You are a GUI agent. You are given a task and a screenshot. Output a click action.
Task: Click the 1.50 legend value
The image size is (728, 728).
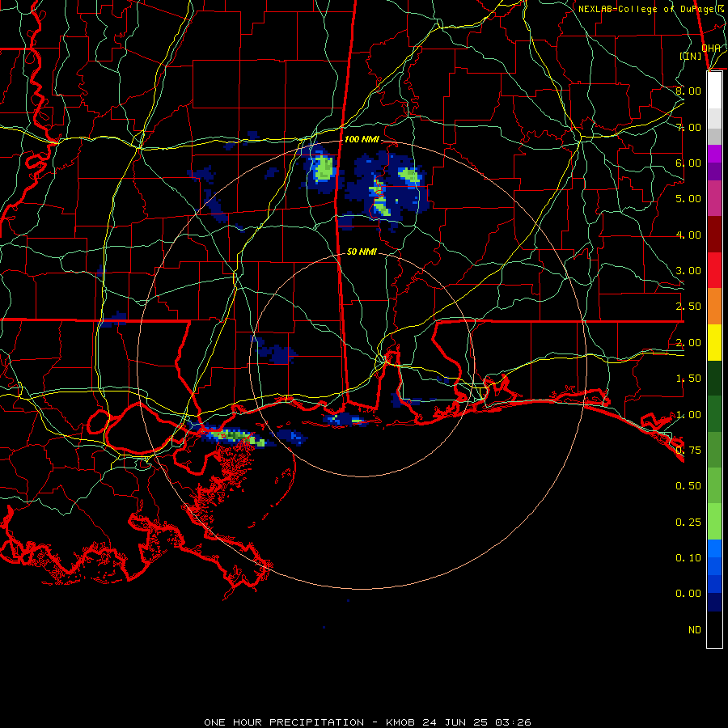pos(688,379)
